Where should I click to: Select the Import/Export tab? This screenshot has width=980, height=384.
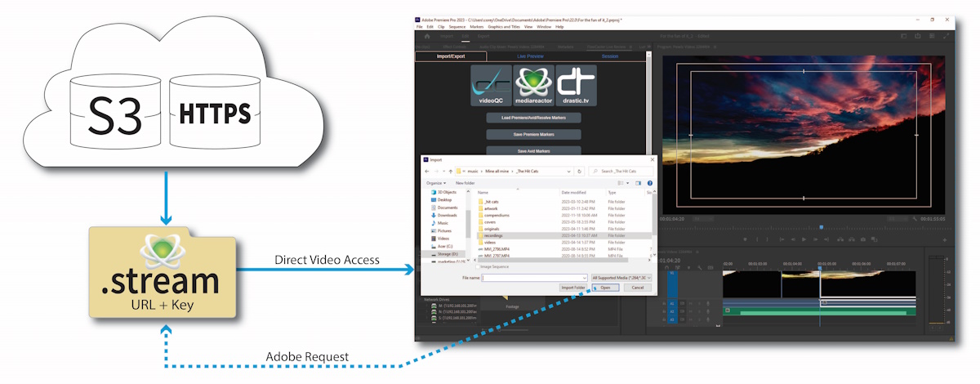coord(451,56)
